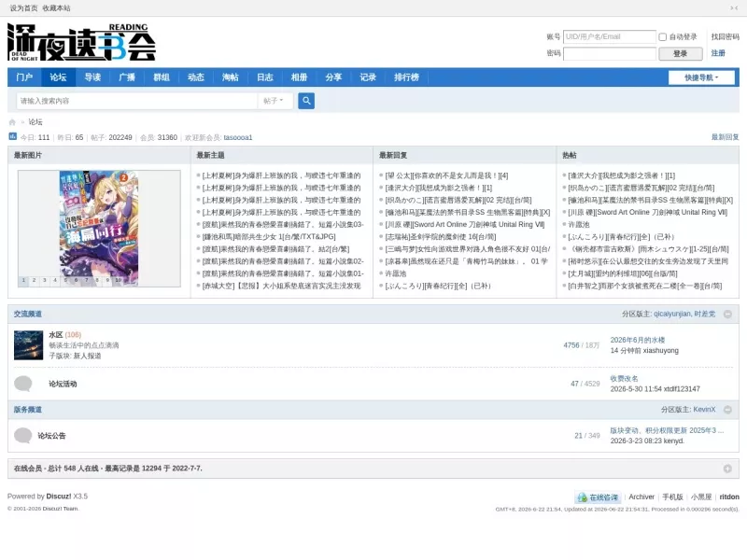Open hot thread [丈月城]盟约的利维坦[06]

[x=622, y=273]
